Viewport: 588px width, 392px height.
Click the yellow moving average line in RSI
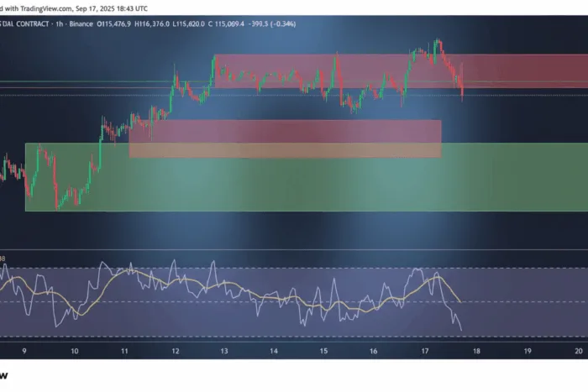(x=233, y=286)
